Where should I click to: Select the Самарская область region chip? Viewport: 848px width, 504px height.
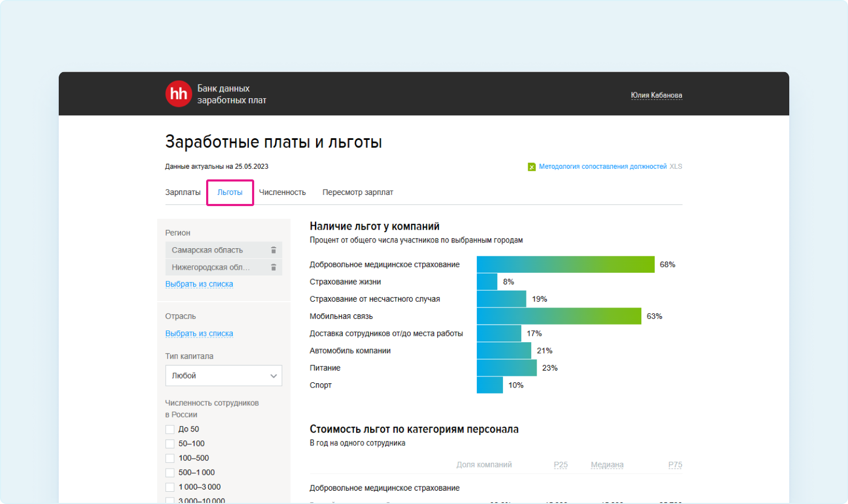tap(224, 250)
